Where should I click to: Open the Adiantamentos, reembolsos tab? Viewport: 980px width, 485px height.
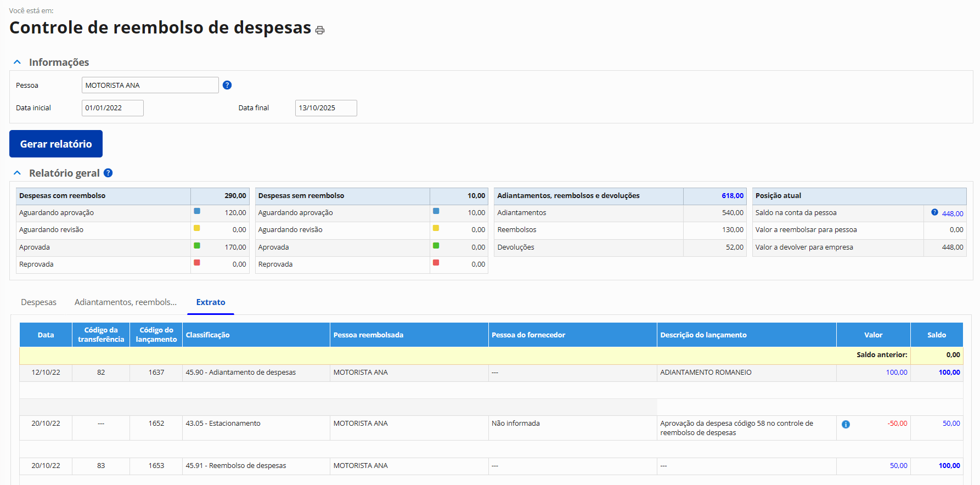(126, 302)
